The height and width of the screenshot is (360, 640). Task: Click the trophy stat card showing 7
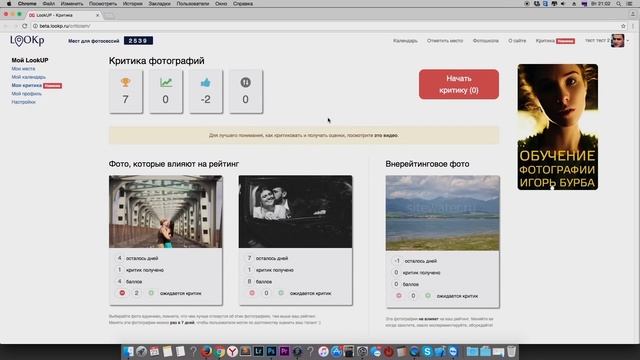coord(126,91)
